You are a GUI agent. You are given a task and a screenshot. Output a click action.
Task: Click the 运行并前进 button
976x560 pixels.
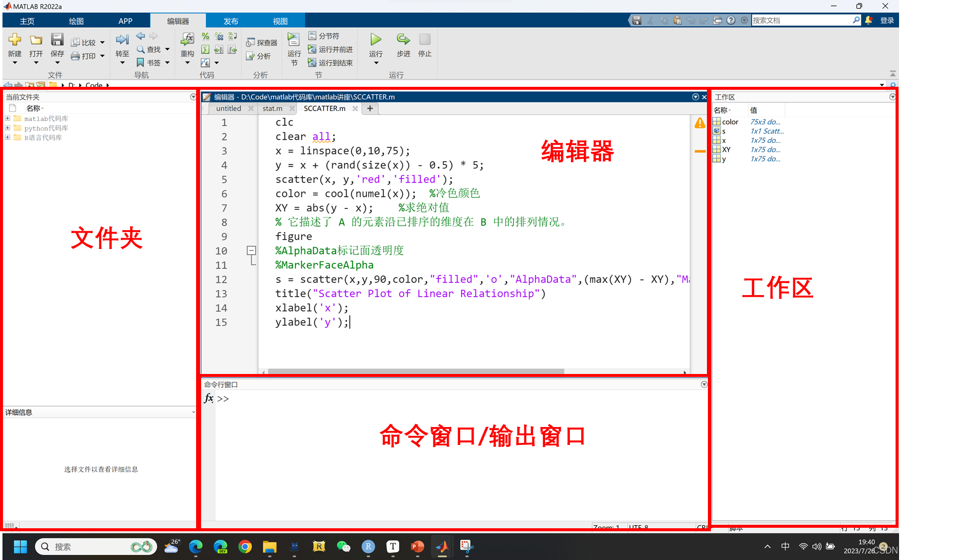(330, 49)
